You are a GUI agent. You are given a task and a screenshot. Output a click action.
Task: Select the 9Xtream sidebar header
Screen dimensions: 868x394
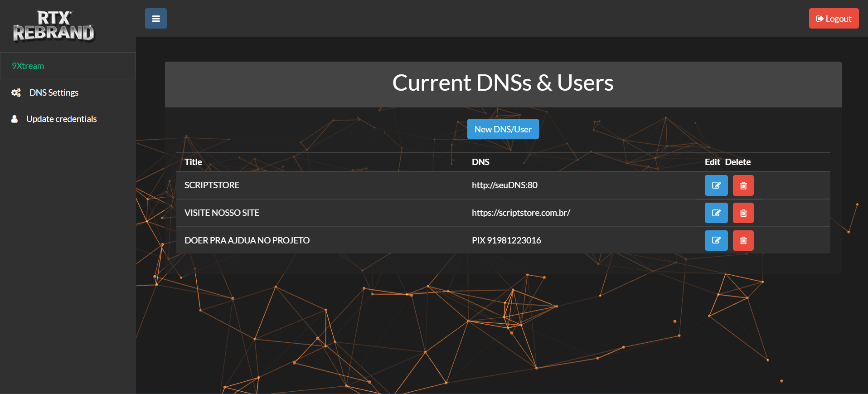28,66
